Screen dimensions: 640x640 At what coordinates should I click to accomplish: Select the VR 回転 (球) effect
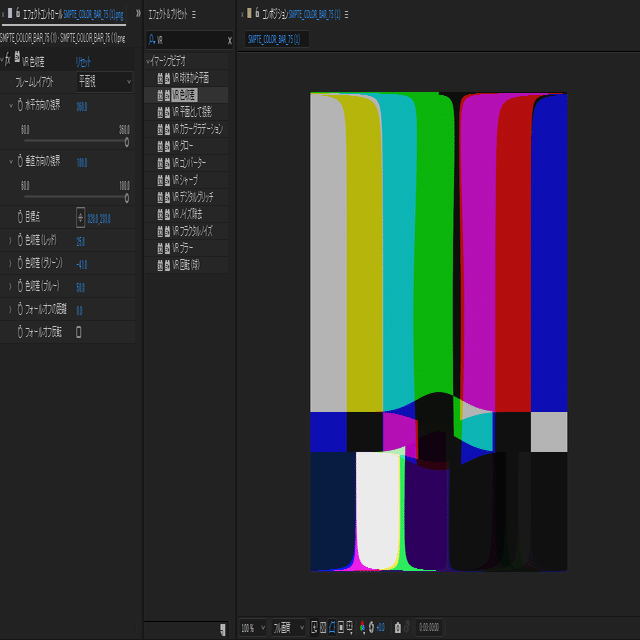[x=186, y=265]
